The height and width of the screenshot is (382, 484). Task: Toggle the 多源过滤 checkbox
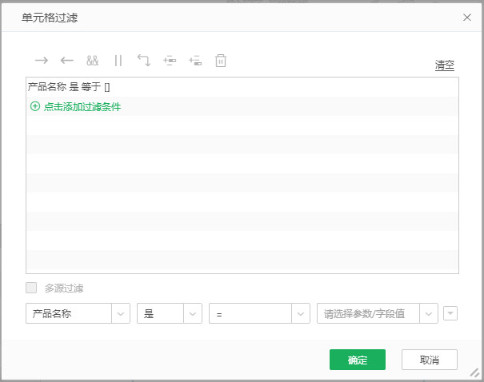31,288
